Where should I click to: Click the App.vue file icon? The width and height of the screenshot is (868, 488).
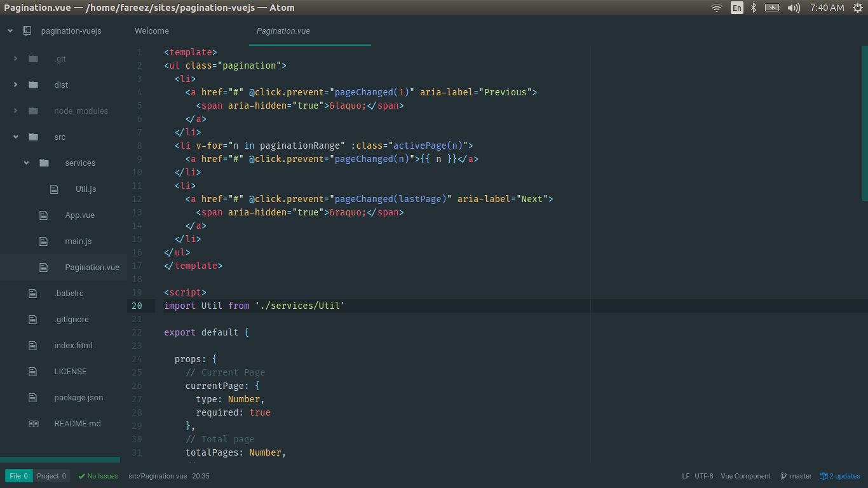pyautogui.click(x=44, y=215)
